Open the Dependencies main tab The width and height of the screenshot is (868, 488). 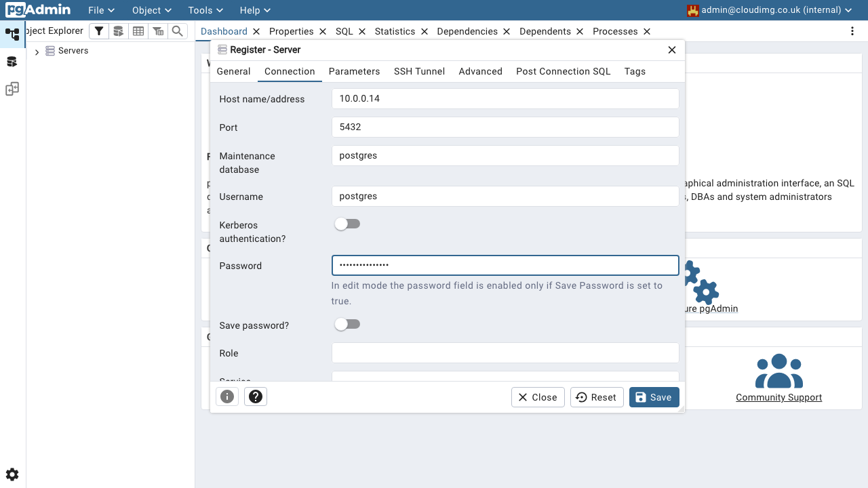pos(467,31)
